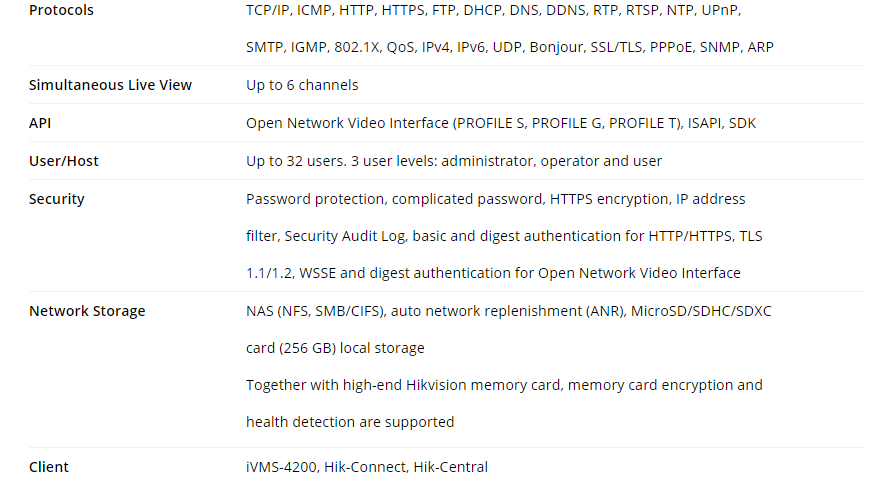Click the Network Storage row label
Image resolution: width=870 pixels, height=485 pixels.
[x=87, y=311]
